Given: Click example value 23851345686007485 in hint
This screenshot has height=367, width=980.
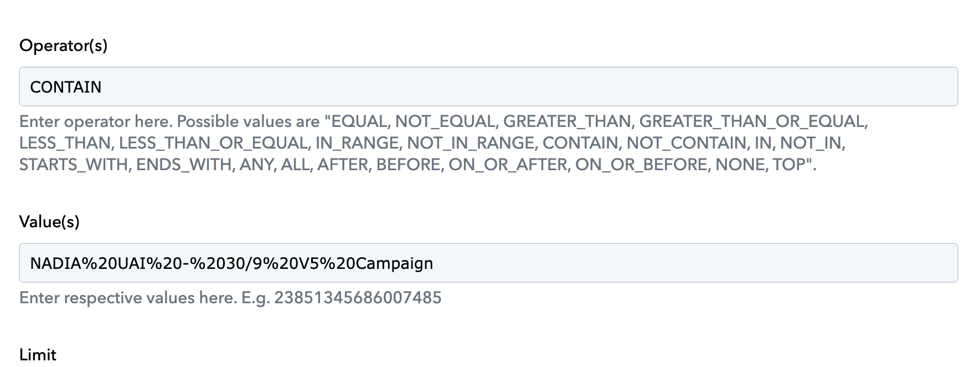Looking at the screenshot, I should pos(358,298).
